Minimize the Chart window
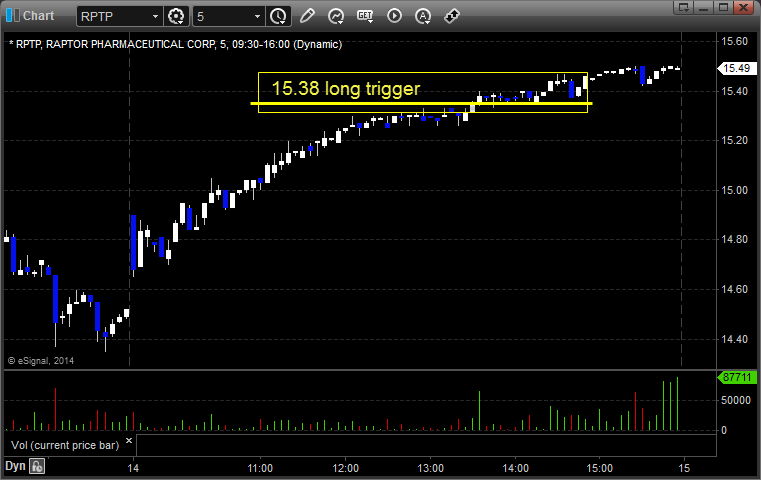The width and height of the screenshot is (761, 480). point(703,7)
